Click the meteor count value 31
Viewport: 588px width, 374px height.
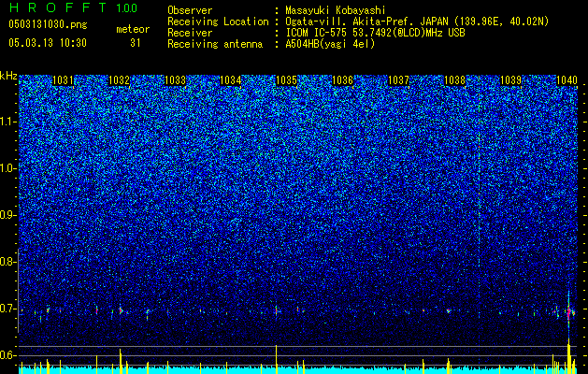pos(135,43)
